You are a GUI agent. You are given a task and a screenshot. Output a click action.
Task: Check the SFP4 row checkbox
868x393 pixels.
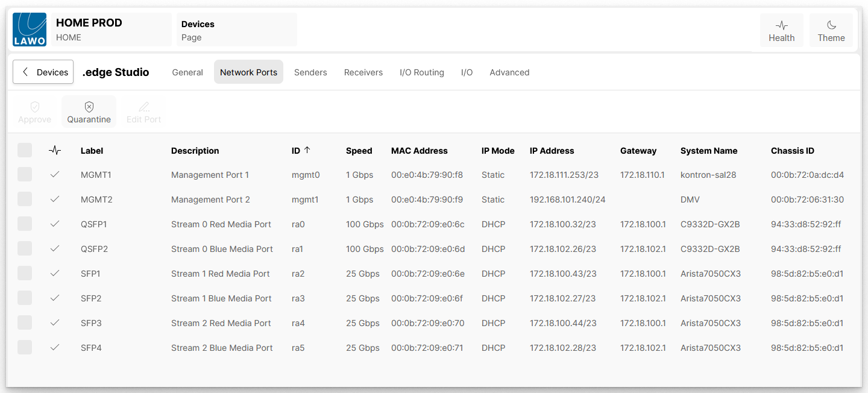[x=25, y=348]
